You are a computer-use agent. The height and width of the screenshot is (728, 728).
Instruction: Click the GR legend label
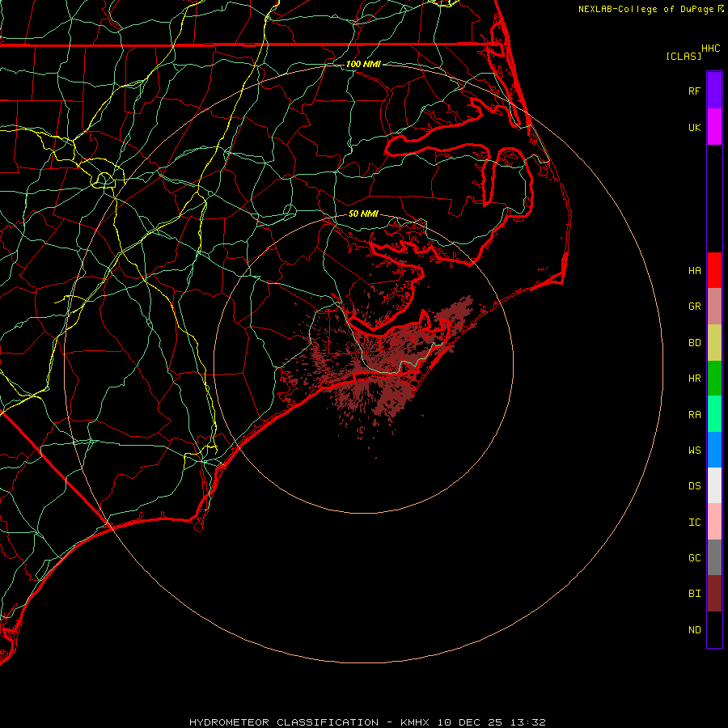tap(694, 307)
